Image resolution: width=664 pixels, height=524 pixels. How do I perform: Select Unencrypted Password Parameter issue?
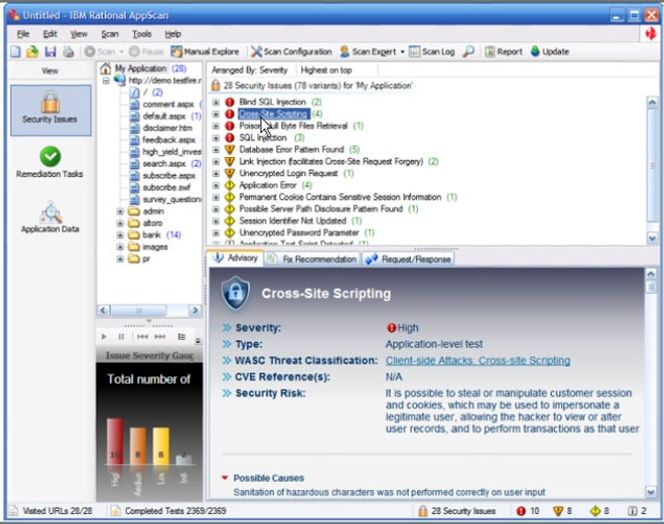[299, 233]
